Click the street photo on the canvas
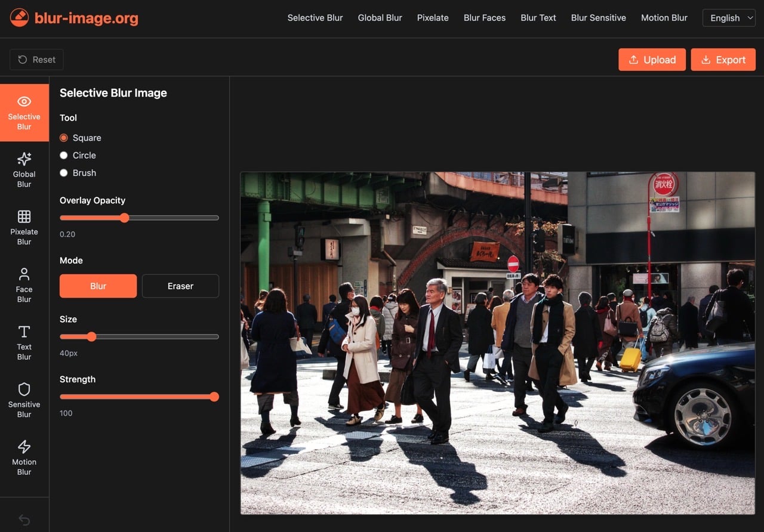 (498, 343)
